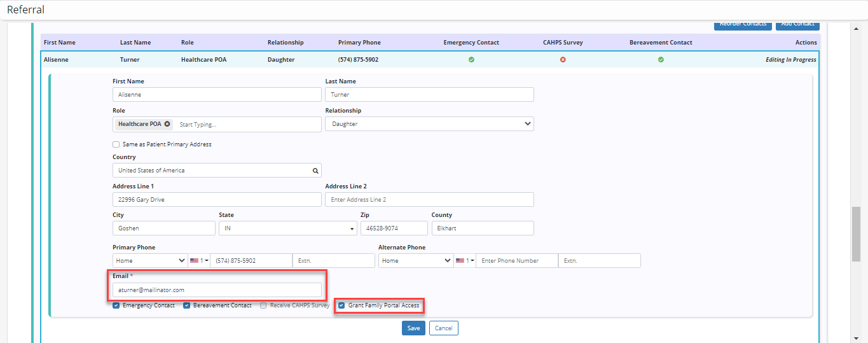Open Primary Phone country flag selector

[198, 261]
